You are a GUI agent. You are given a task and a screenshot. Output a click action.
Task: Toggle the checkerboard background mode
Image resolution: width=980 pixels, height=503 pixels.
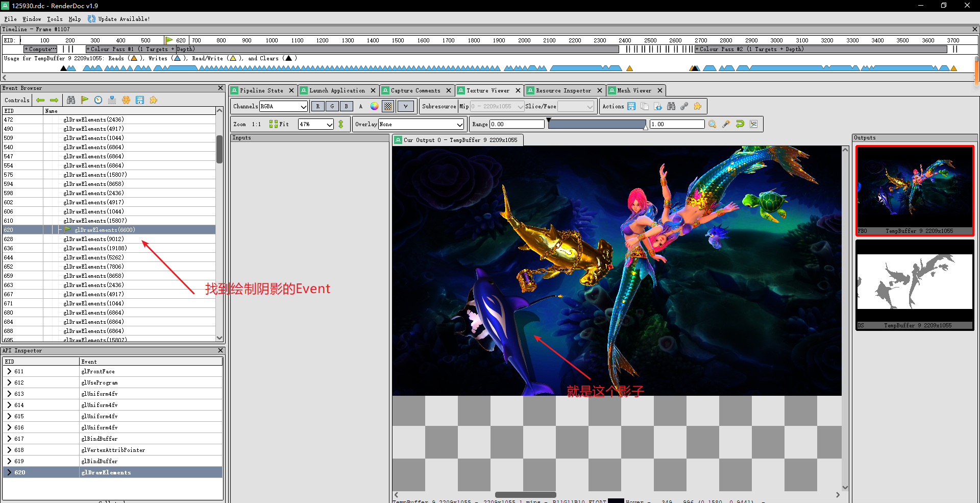(388, 106)
